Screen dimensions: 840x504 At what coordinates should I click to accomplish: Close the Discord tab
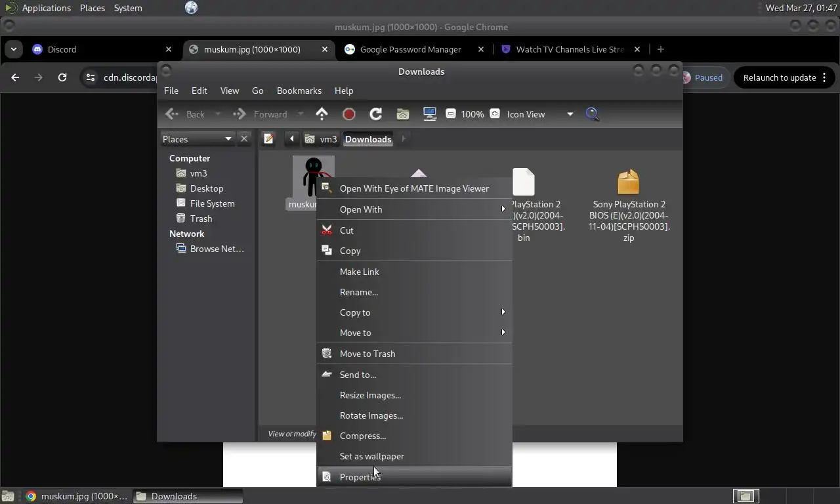(169, 49)
